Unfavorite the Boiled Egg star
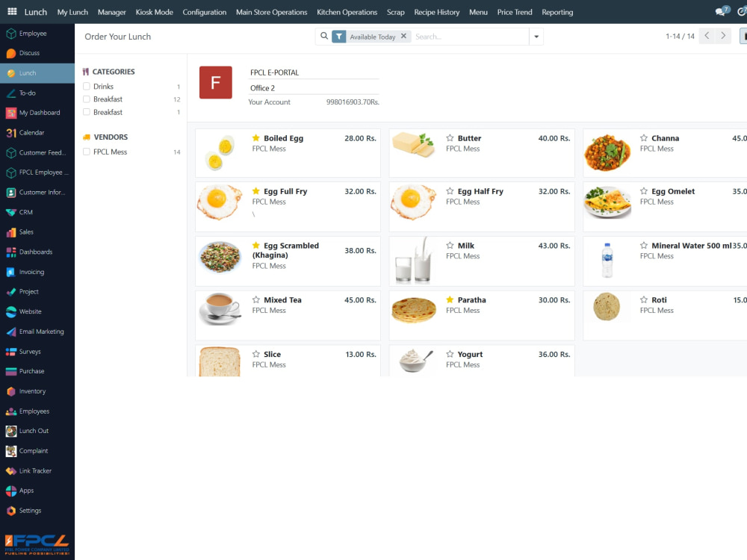 click(x=255, y=138)
